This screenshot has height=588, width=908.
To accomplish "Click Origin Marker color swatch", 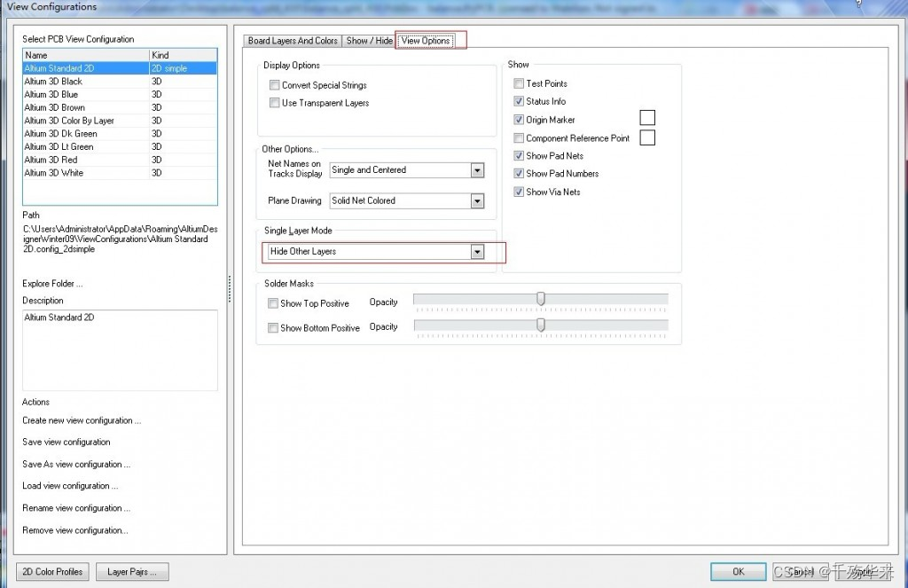I will 647,118.
